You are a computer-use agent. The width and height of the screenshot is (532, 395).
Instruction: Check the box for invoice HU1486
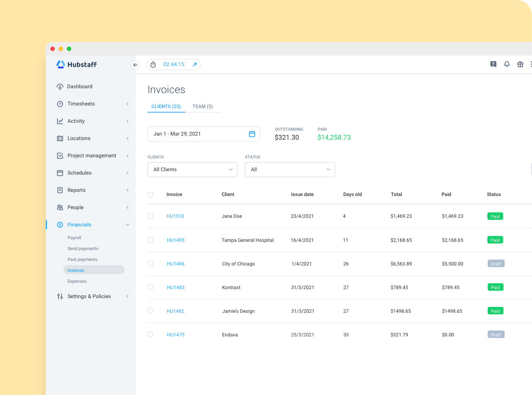(x=150, y=264)
